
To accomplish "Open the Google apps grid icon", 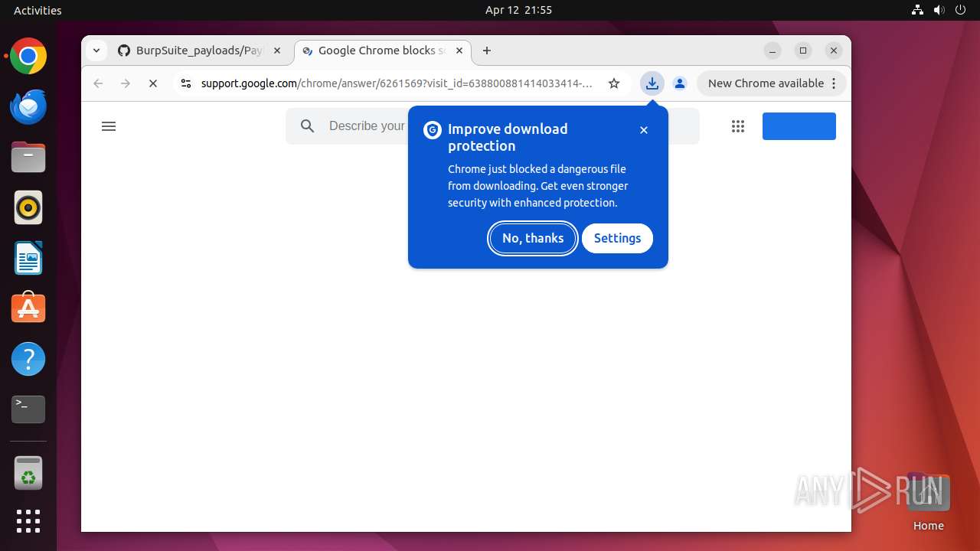I will (738, 126).
